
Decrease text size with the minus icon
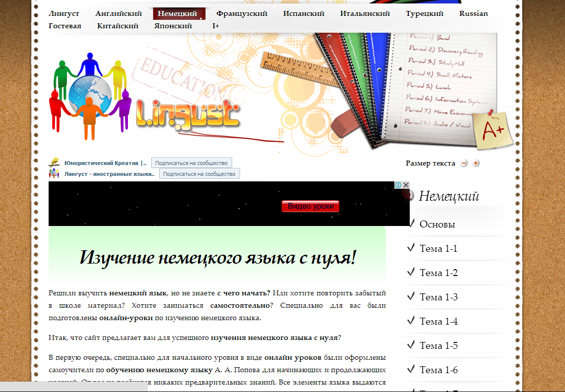[x=464, y=164]
